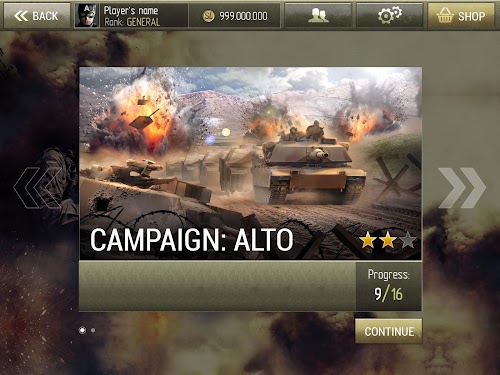The width and height of the screenshot is (500, 375).
Task: Click the player avatar portrait
Action: click(x=87, y=15)
